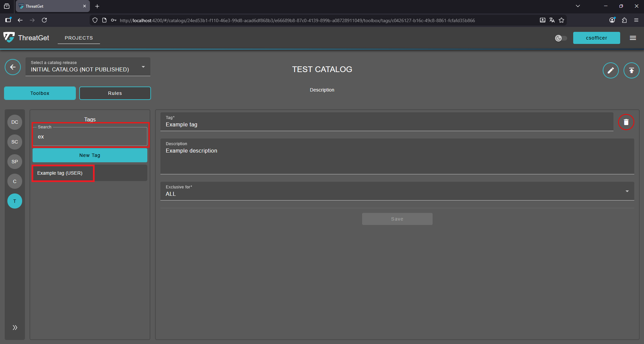Open the catalog release dropdown
This screenshot has width=644, height=344.
coord(88,67)
